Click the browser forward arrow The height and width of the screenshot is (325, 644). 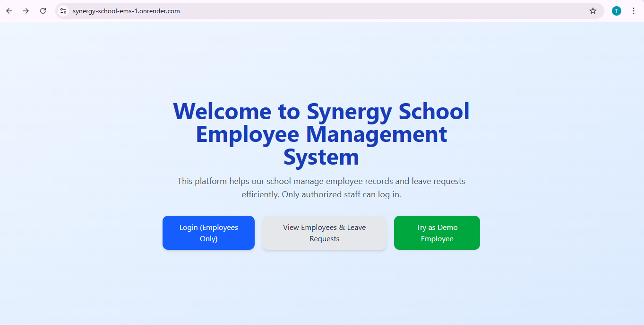pos(26,11)
